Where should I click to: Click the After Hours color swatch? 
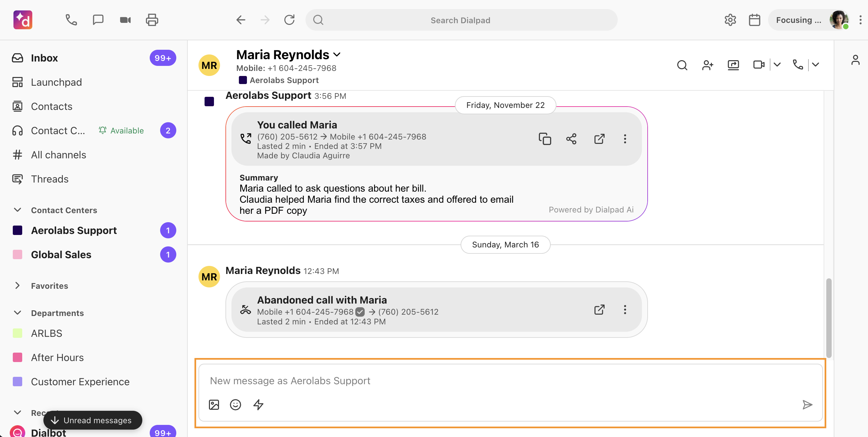coord(17,358)
